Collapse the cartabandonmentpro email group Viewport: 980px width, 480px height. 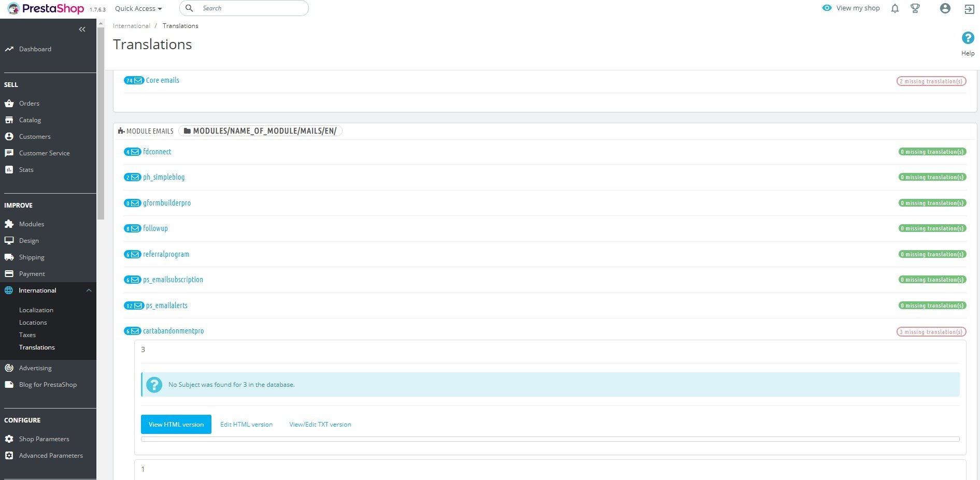tap(174, 331)
